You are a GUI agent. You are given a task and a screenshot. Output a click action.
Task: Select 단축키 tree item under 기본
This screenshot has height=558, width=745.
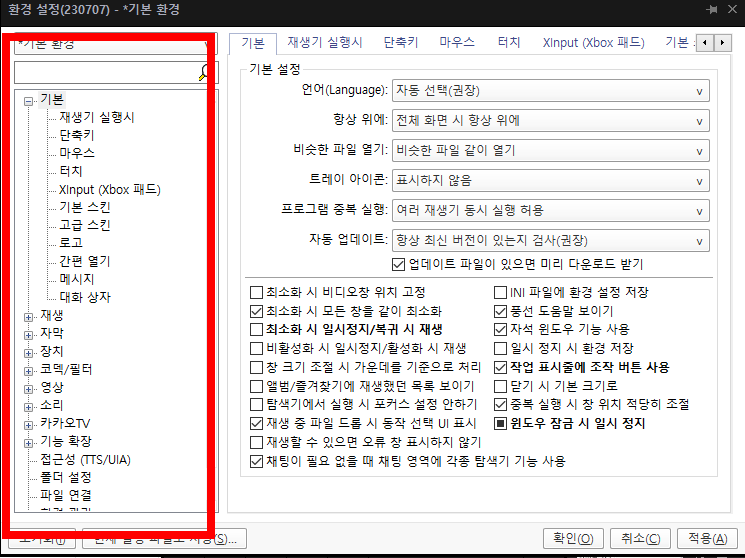tap(76, 135)
